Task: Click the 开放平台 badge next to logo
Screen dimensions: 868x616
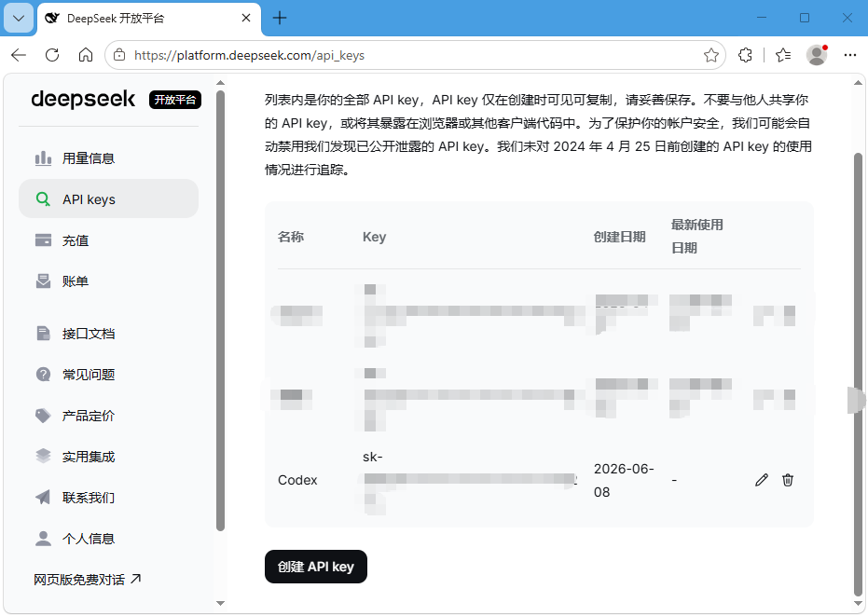Action: [175, 100]
